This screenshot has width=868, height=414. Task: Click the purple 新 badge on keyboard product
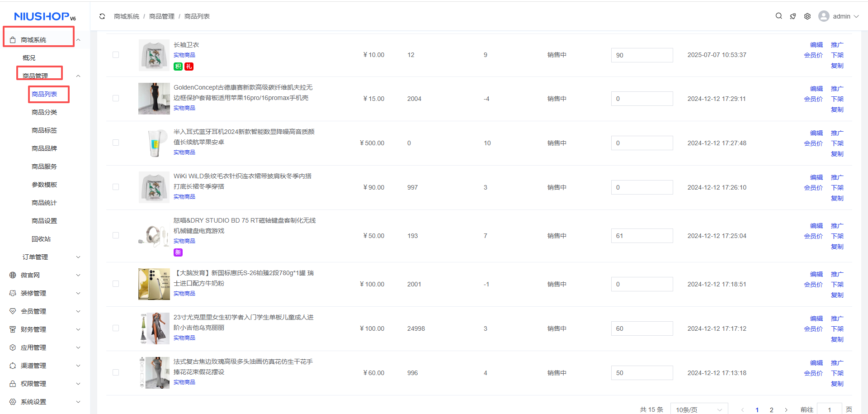178,252
